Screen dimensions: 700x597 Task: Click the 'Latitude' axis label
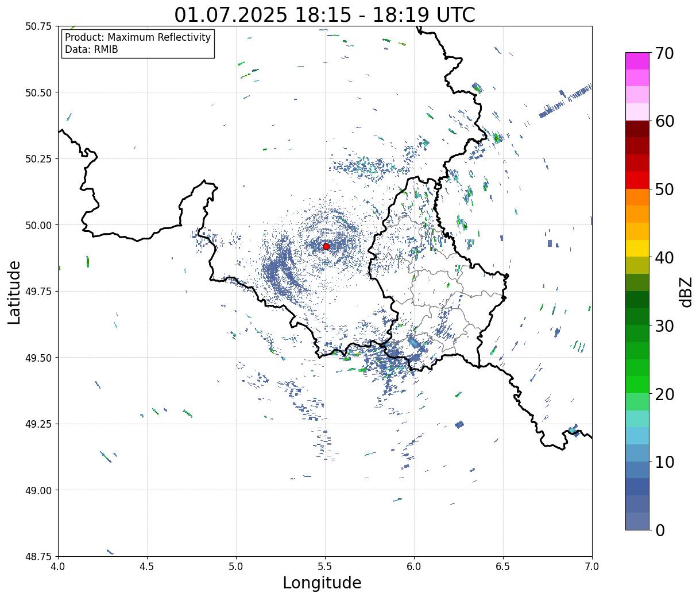click(14, 292)
